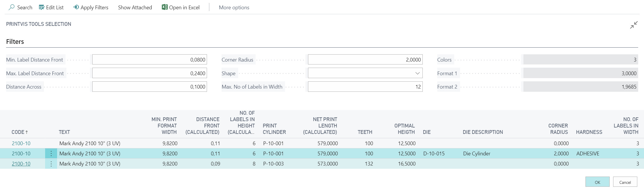Open the More options menu
The image size is (644, 194).
coord(234,8)
